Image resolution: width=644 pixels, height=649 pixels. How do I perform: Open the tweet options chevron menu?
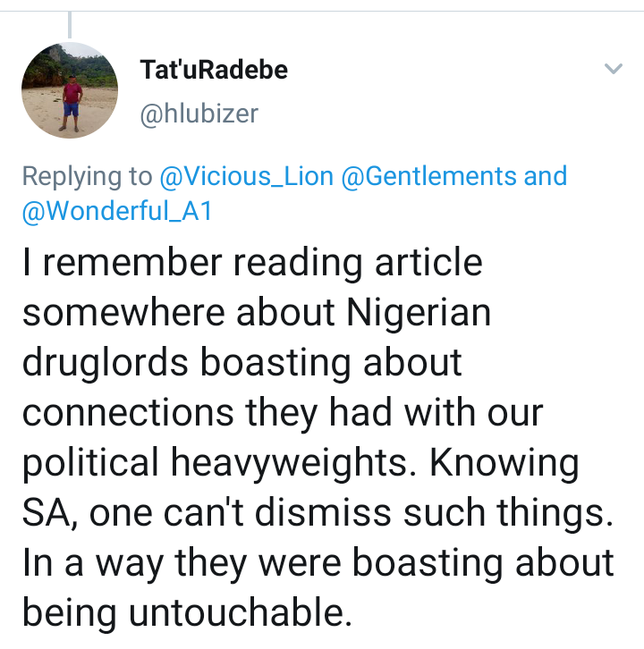613,69
